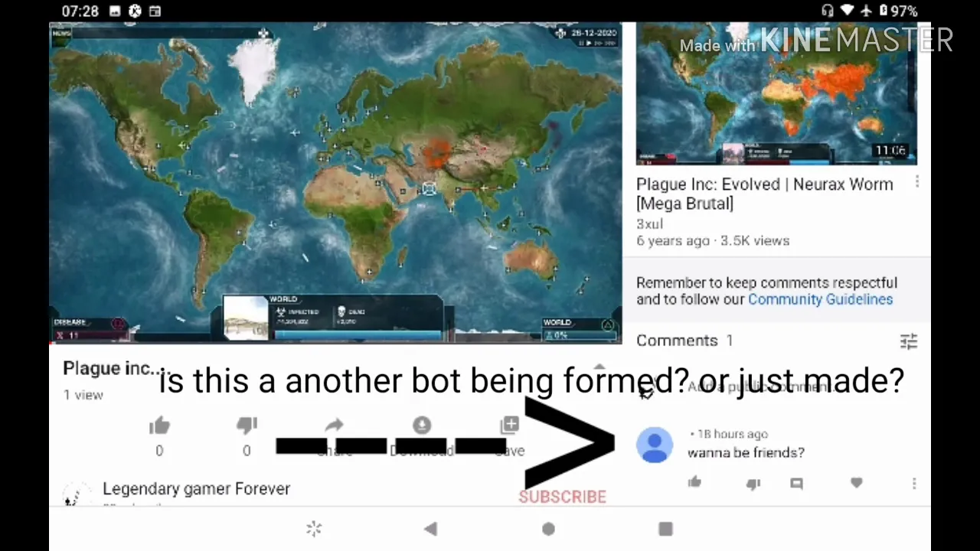Like the 'wanna be friends?' comment
The height and width of the screenshot is (551, 980).
click(x=694, y=482)
